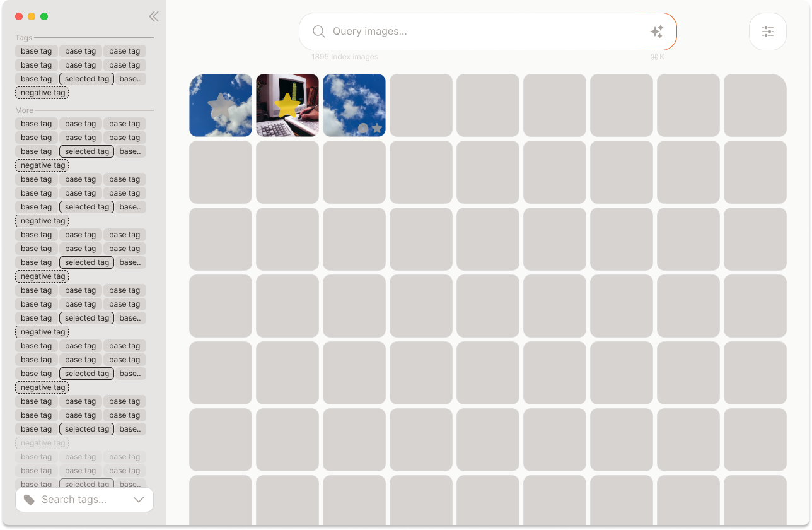Deselect the "selected tag" in the Tags section
The image size is (812, 530).
(86, 79)
